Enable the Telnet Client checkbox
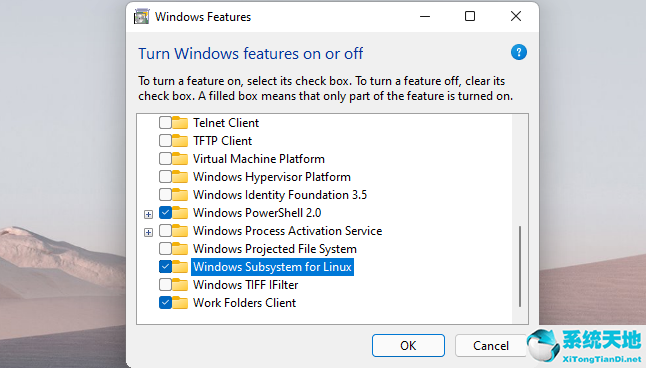The height and width of the screenshot is (368, 646). click(x=165, y=122)
